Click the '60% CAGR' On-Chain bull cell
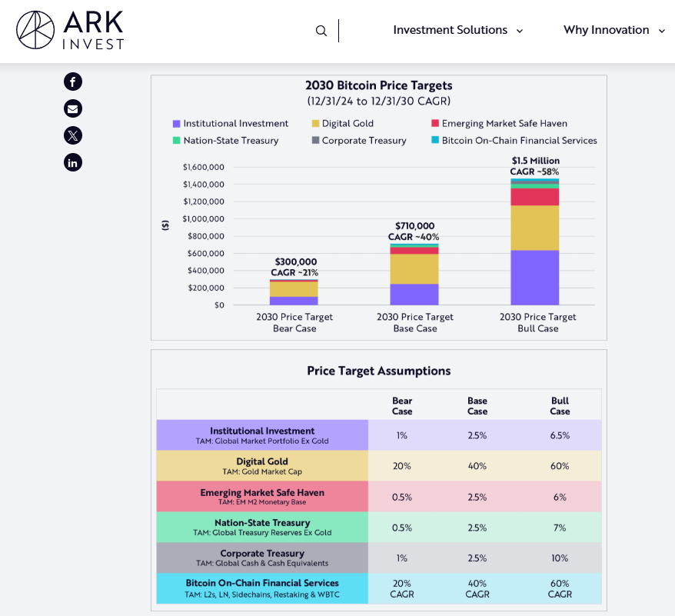This screenshot has width=675, height=616. click(560, 589)
